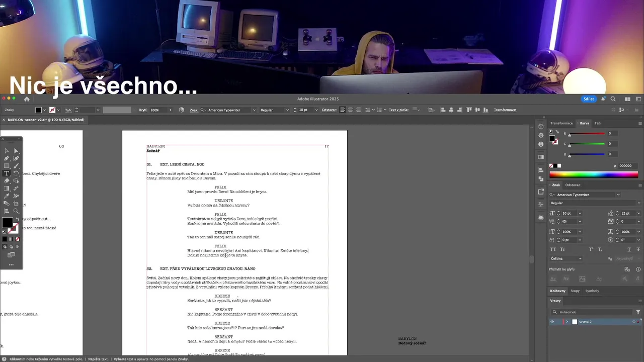Click the Sdílet share button
The height and width of the screenshot is (362, 644).
[x=589, y=99]
